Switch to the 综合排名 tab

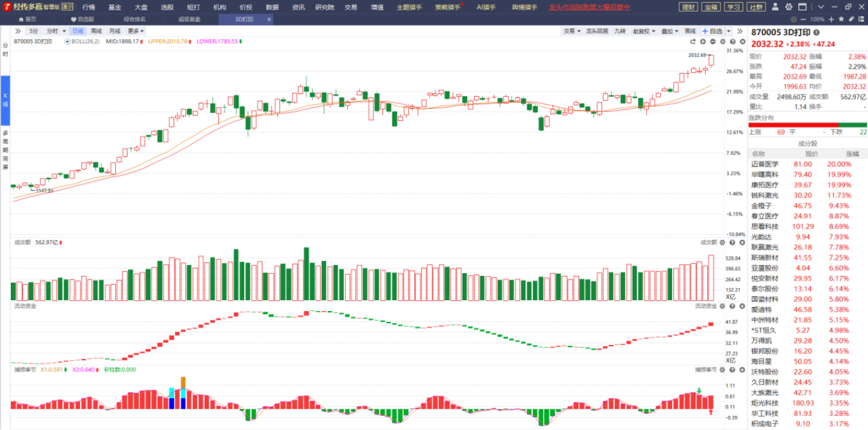[x=135, y=19]
